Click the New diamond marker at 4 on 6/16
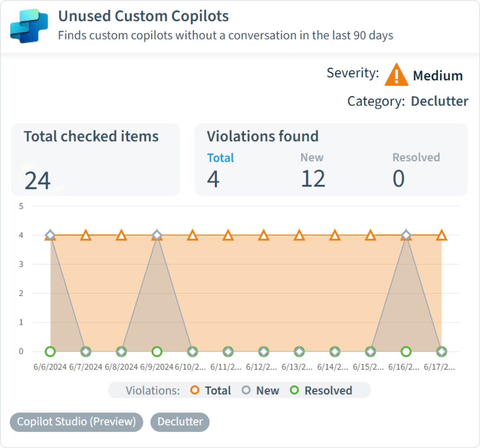Viewport: 480px width, 448px height. coord(406,235)
